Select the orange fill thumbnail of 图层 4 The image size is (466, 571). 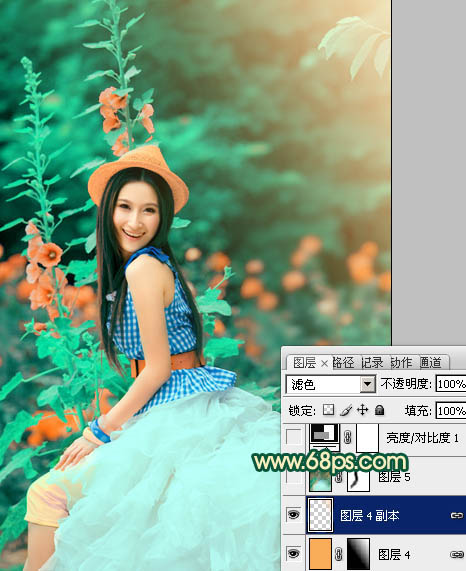320,554
